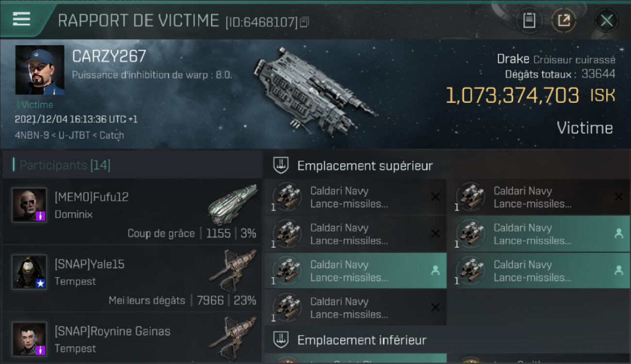Viewport: 631px width, 364px height.
Task: Click the share report icon
Action: tap(564, 20)
